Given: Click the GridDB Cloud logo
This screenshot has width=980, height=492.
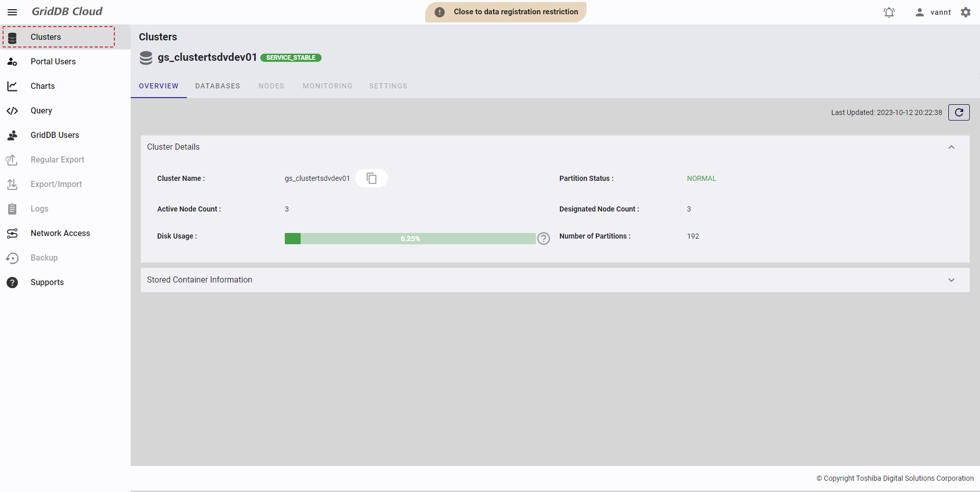Looking at the screenshot, I should 67,11.
